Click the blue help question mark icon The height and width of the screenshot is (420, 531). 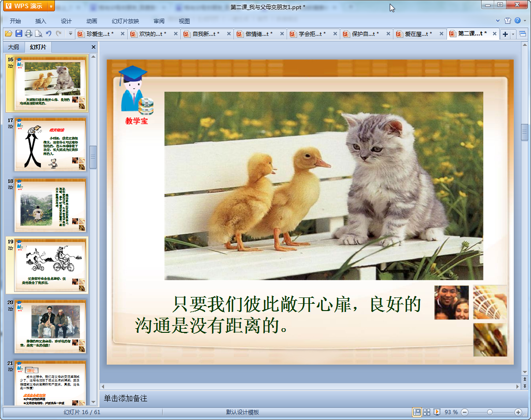point(517,20)
